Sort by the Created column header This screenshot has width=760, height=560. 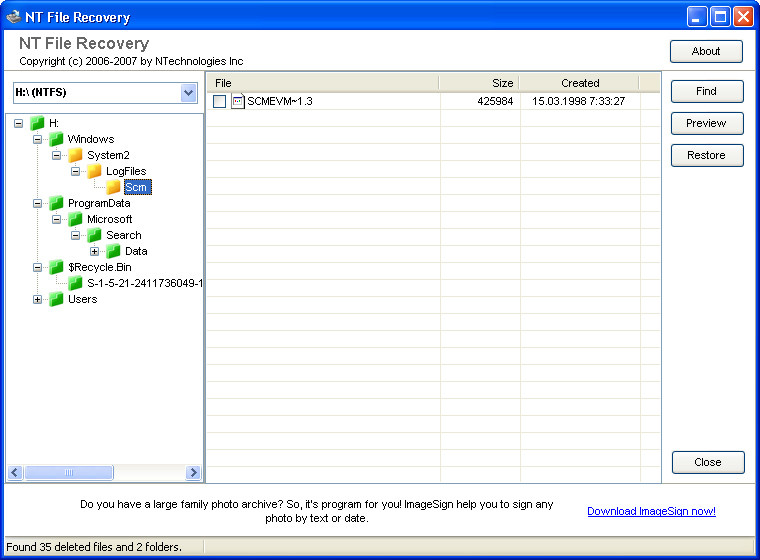[x=579, y=83]
